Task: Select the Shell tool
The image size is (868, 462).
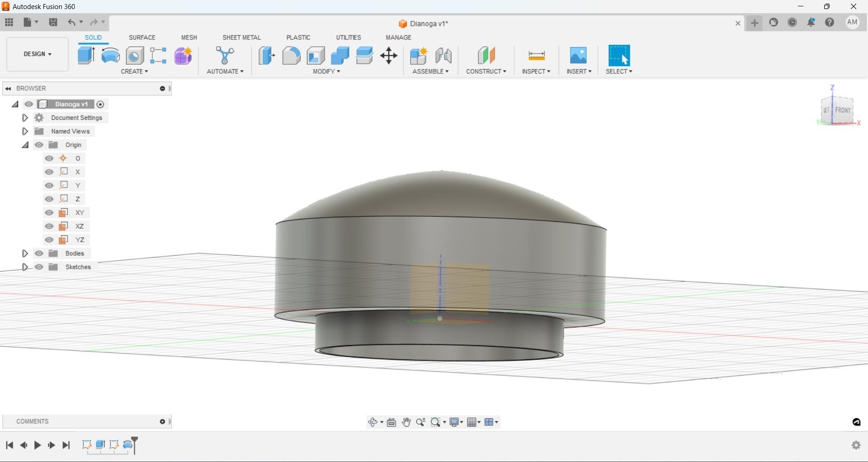Action: [x=316, y=56]
